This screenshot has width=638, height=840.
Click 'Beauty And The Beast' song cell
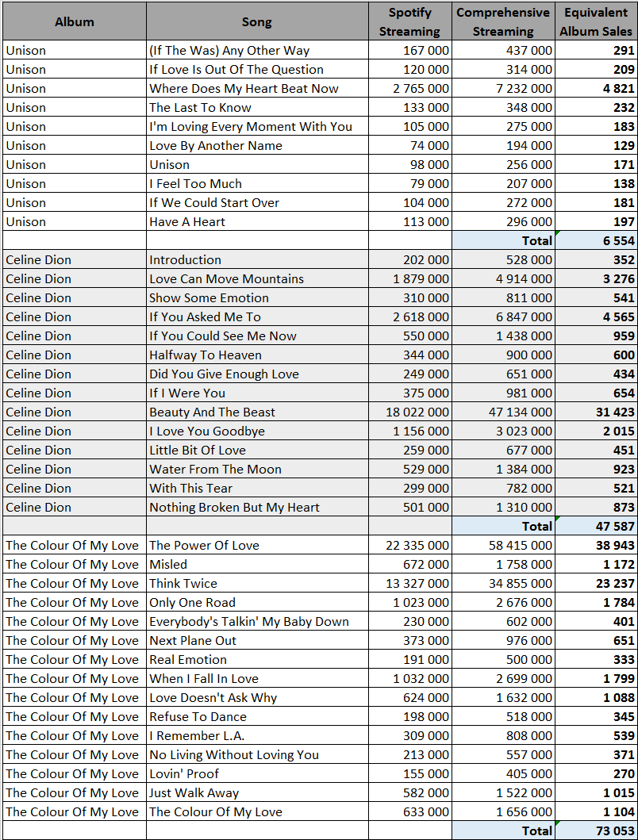tap(257, 412)
